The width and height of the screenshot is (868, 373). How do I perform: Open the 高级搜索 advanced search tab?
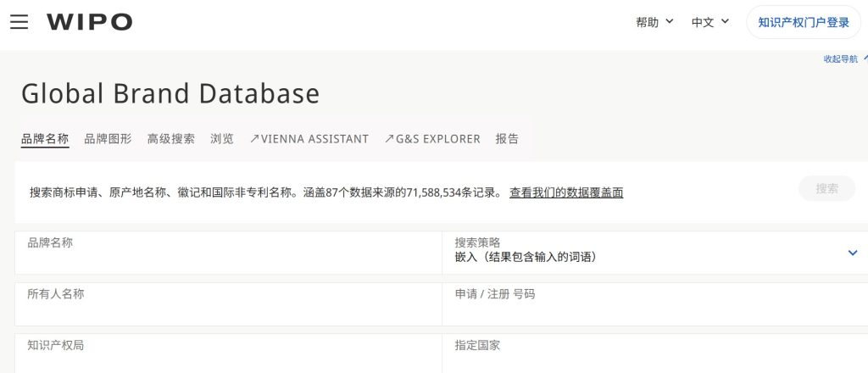coord(170,139)
